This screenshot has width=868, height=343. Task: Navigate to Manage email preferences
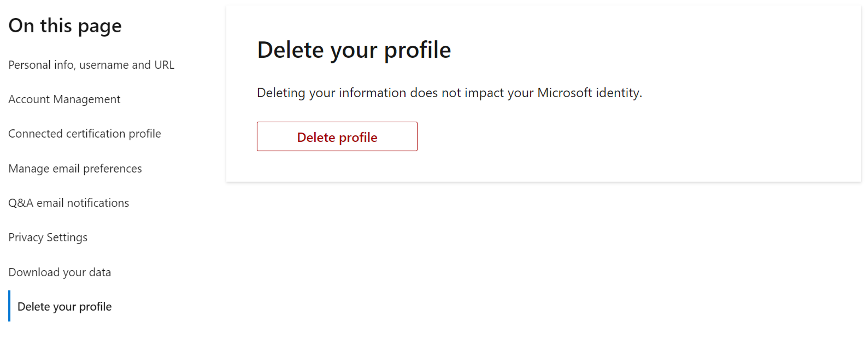coord(75,168)
